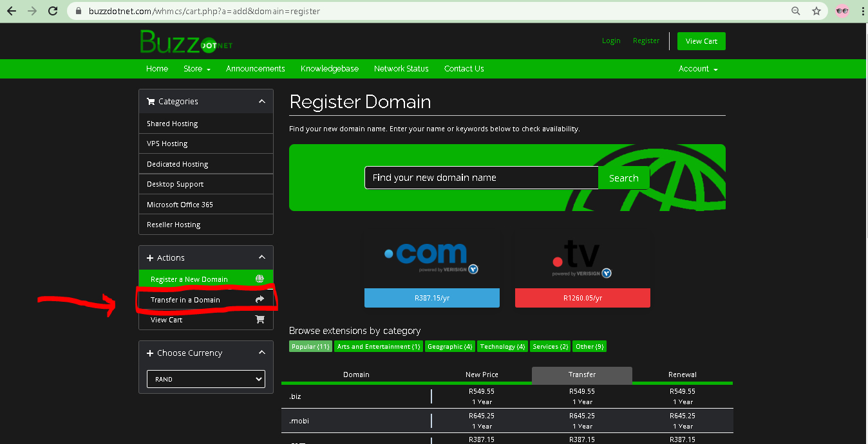
Task: Expand the Store menu
Action: (196, 69)
